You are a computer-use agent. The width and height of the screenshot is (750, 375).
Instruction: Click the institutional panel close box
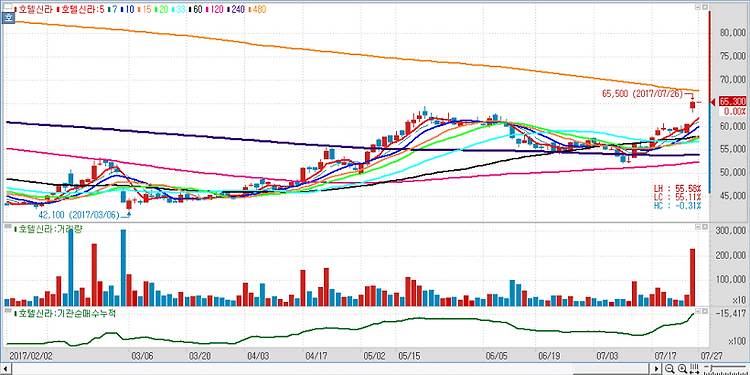[705, 311]
